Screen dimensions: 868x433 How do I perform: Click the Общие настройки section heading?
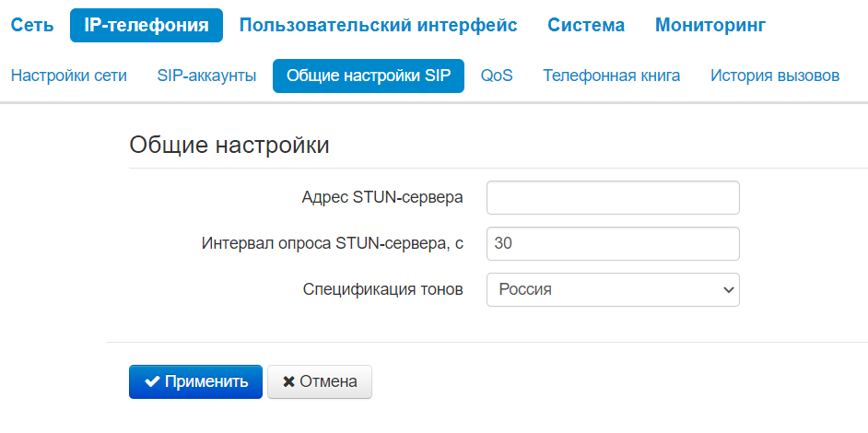[x=229, y=145]
